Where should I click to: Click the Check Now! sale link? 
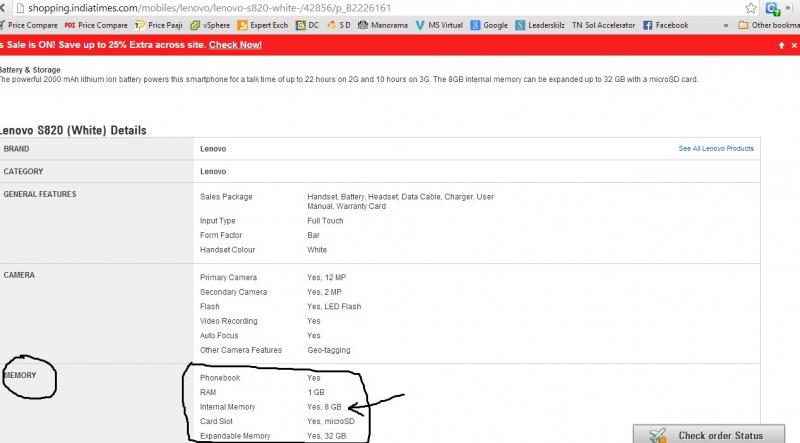pos(235,45)
